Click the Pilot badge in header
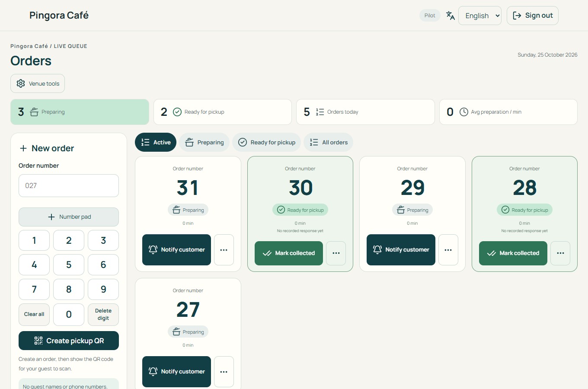This screenshot has width=588, height=389. [430, 16]
